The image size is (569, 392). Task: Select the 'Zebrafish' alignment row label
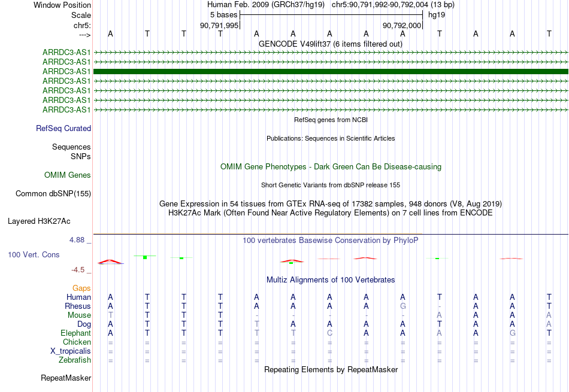[x=75, y=360]
